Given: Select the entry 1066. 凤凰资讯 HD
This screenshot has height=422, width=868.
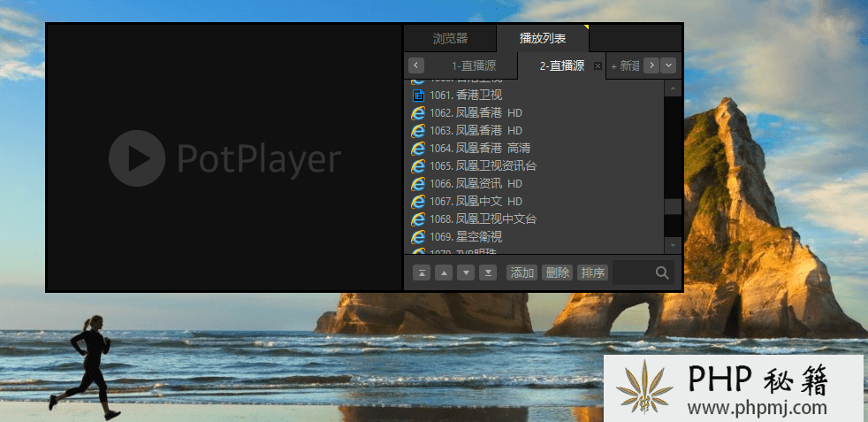Looking at the screenshot, I should point(534,184).
